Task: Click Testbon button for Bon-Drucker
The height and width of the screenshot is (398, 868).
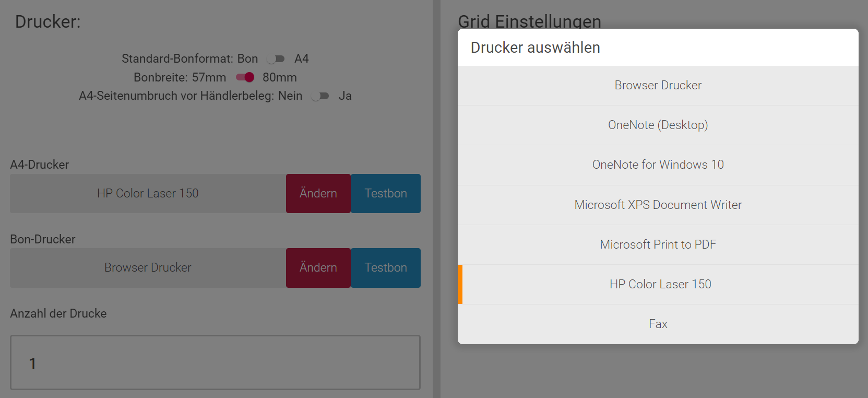Action: point(385,267)
